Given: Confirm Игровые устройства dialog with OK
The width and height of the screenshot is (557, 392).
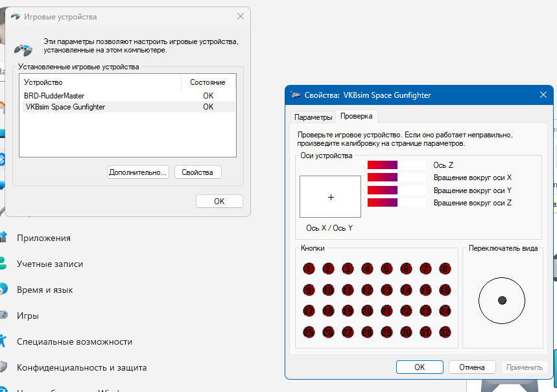Looking at the screenshot, I should click(x=219, y=202).
